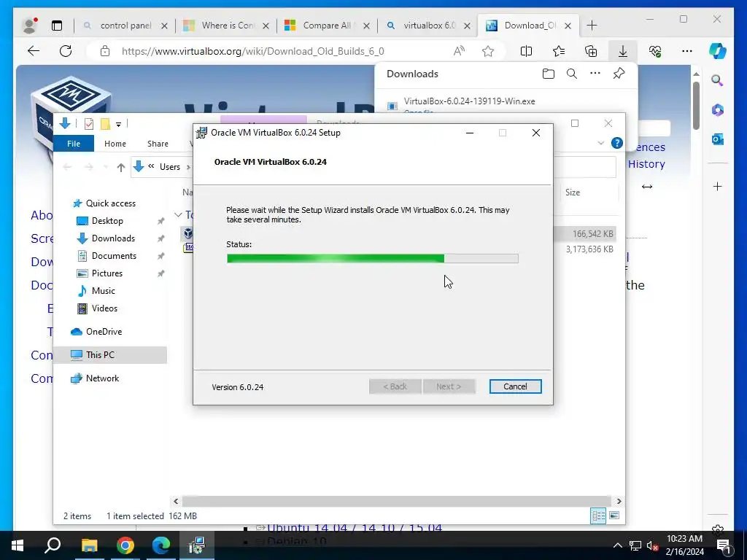This screenshot has height=560, width=747.
Task: Search downloads using the magnifier icon
Action: (x=572, y=74)
